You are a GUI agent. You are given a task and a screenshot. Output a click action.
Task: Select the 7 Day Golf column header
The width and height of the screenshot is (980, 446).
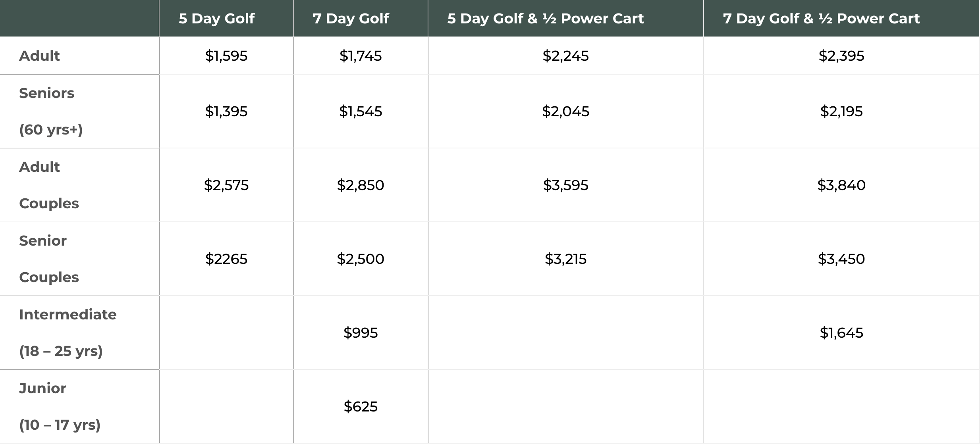click(x=351, y=19)
